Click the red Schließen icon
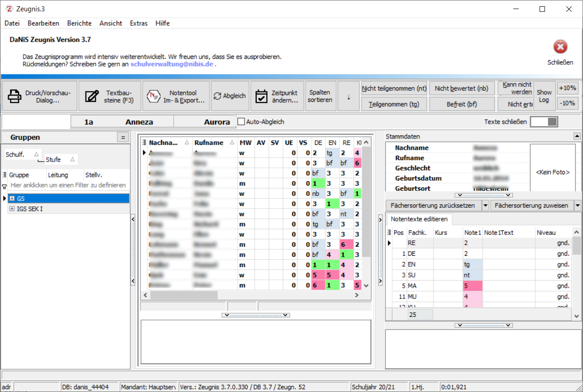 tap(560, 47)
